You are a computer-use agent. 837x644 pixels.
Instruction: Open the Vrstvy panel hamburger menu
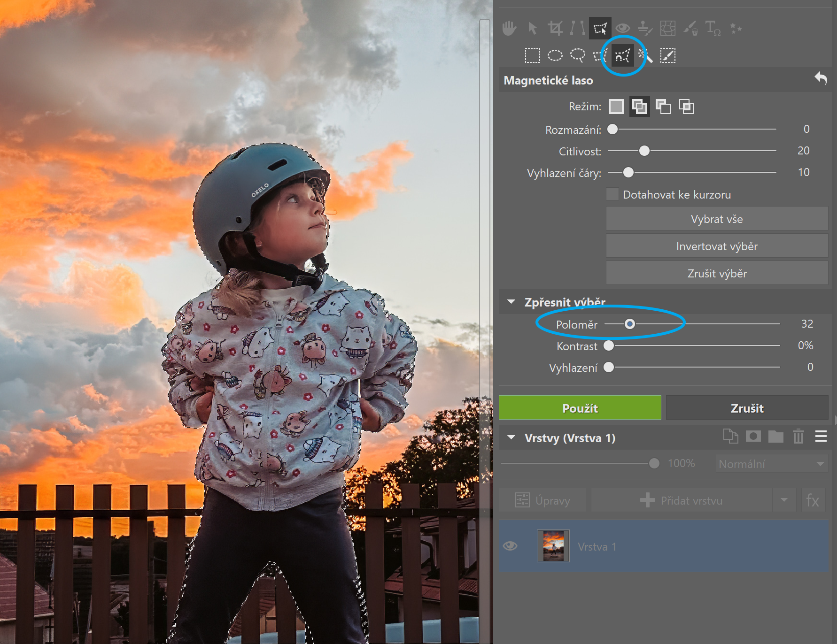tap(821, 437)
